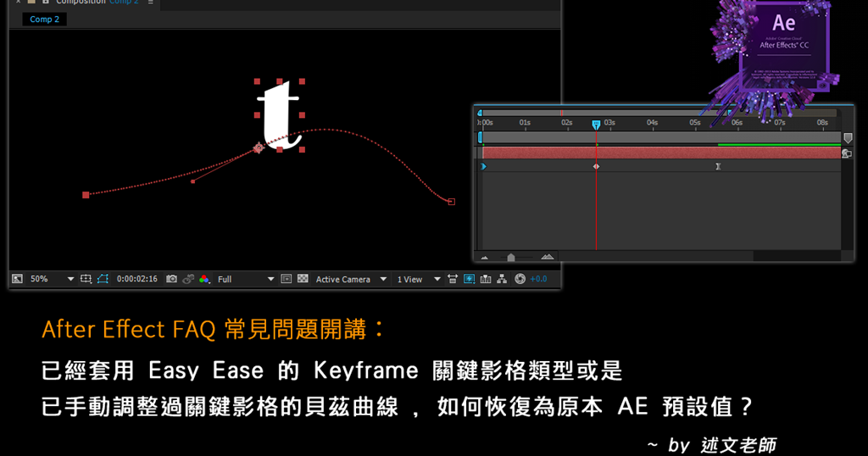The image size is (868, 456).
Task: Open the 50% magnification dropdown
Action: [x=52, y=279]
